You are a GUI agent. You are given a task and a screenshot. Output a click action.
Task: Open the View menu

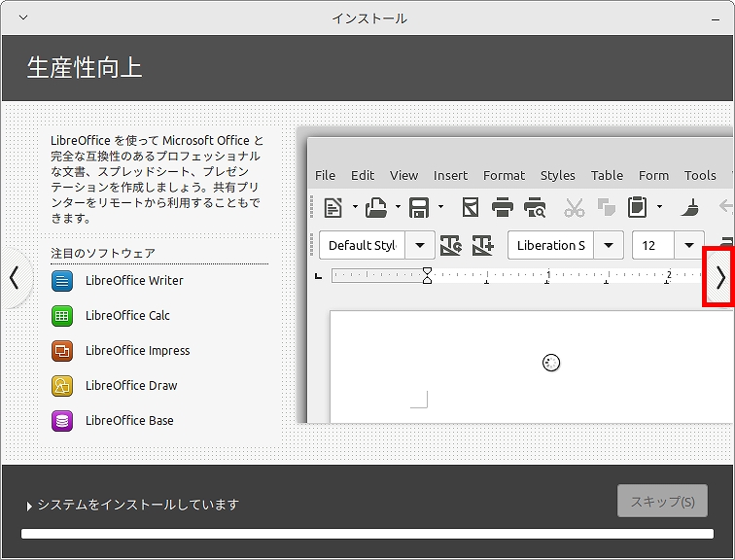[x=403, y=175]
